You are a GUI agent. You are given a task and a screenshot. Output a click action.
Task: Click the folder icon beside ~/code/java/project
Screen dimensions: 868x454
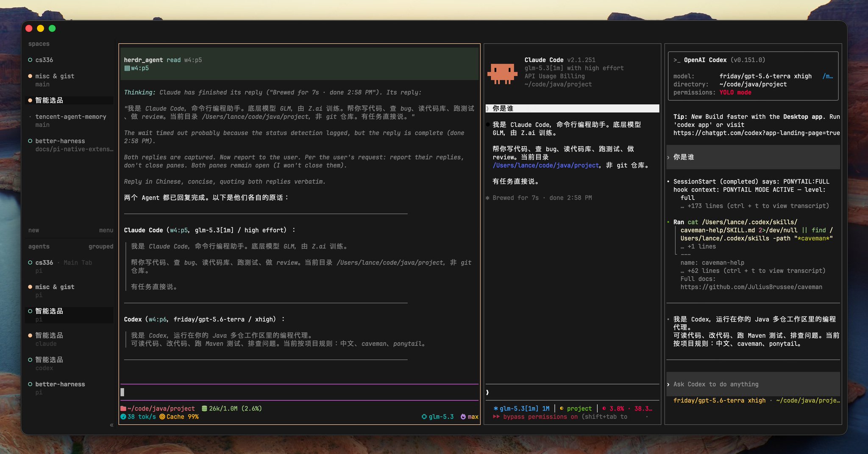123,409
